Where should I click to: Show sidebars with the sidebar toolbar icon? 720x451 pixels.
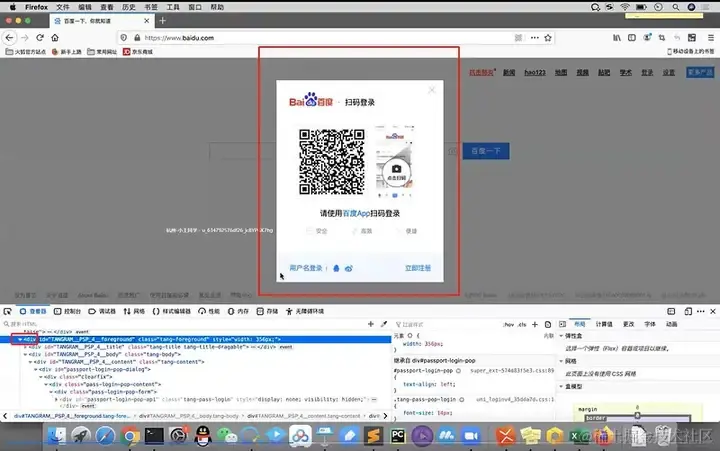[632, 38]
